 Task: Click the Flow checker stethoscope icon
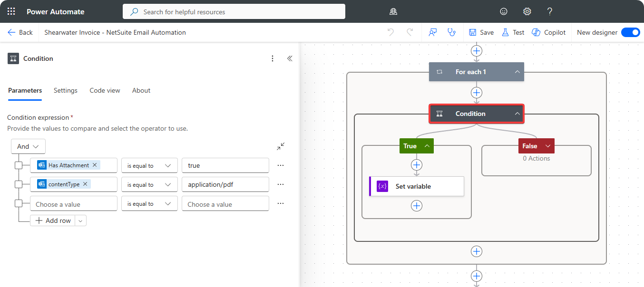pyautogui.click(x=451, y=32)
